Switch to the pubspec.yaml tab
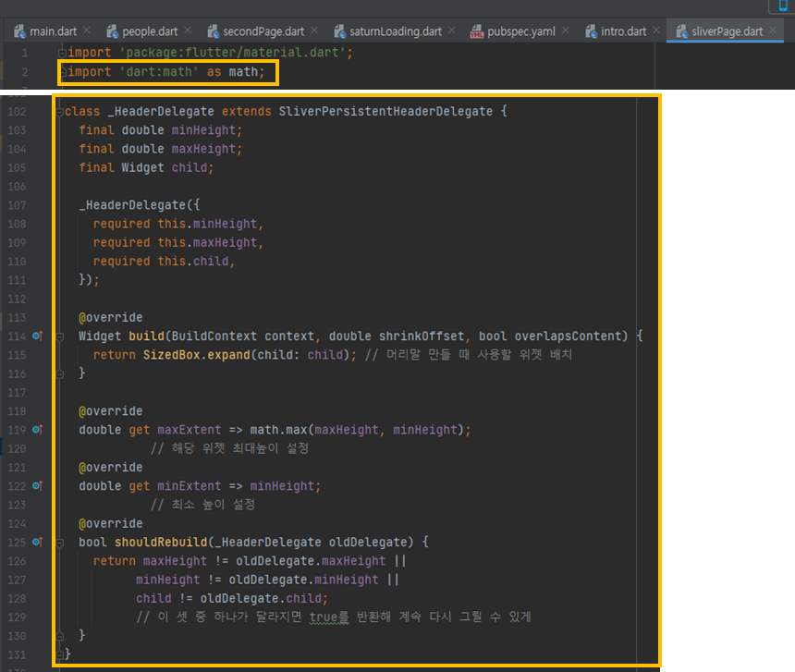This screenshot has width=795, height=672. 520,31
